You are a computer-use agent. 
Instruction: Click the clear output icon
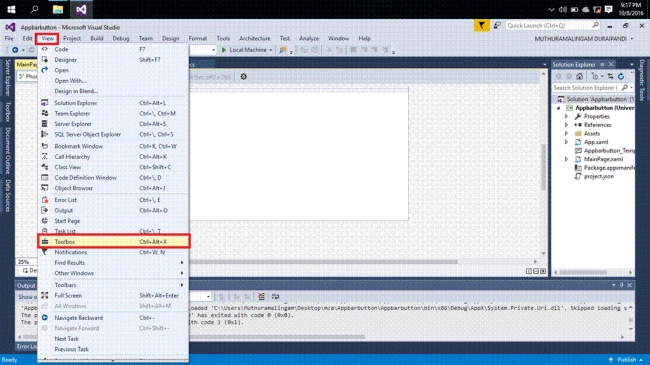[261, 296]
